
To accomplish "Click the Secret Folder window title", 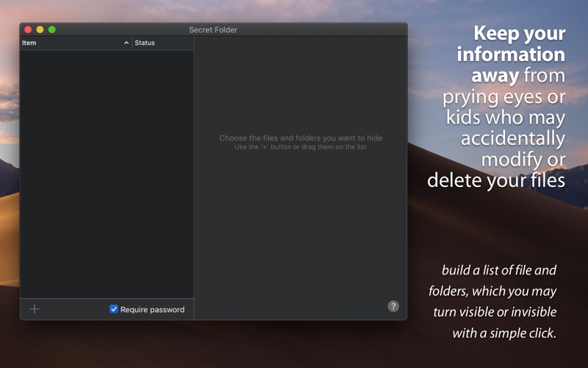I will click(x=213, y=29).
